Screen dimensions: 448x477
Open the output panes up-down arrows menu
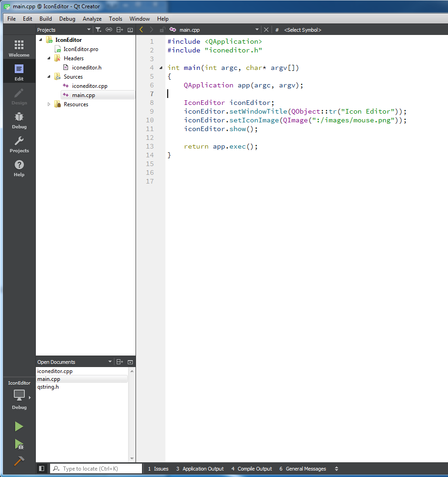tap(336, 469)
